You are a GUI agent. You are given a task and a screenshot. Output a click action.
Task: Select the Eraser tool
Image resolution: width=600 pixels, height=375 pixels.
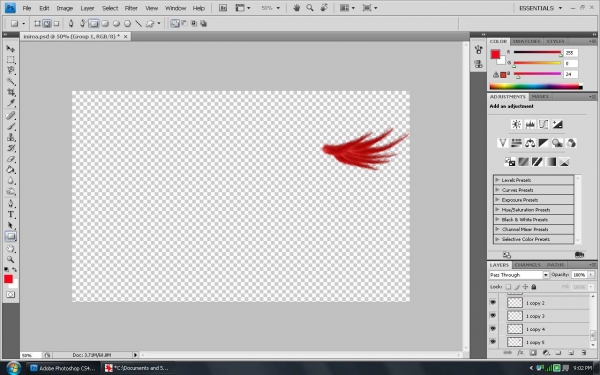[x=11, y=159]
